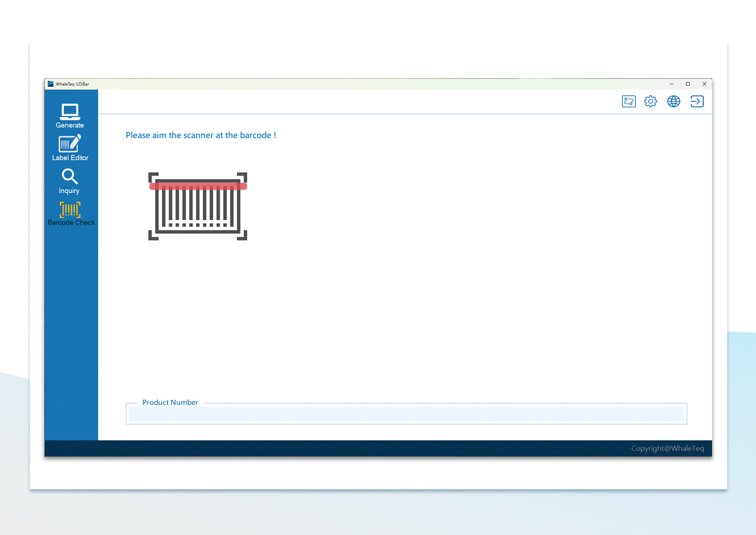Open the Inquiry search page

[69, 181]
